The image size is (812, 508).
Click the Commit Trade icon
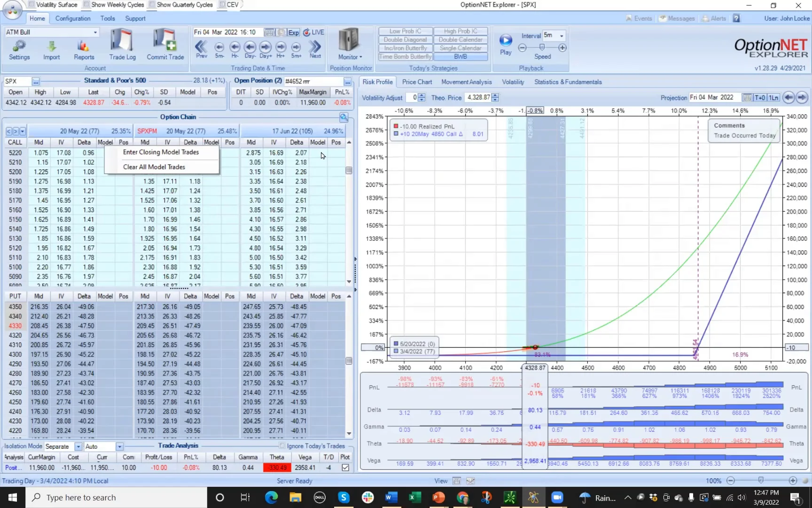coord(165,45)
